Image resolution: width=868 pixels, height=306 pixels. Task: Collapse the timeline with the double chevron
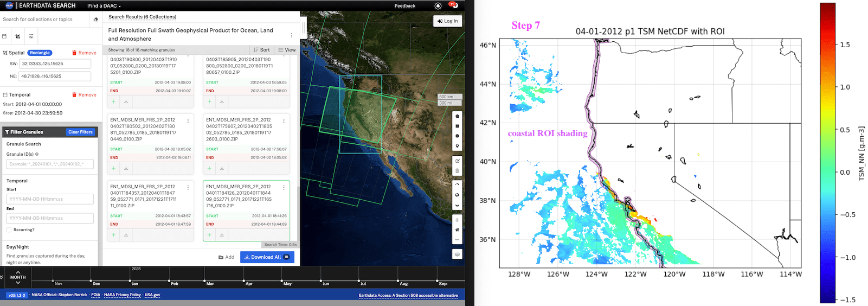click(x=2, y=277)
